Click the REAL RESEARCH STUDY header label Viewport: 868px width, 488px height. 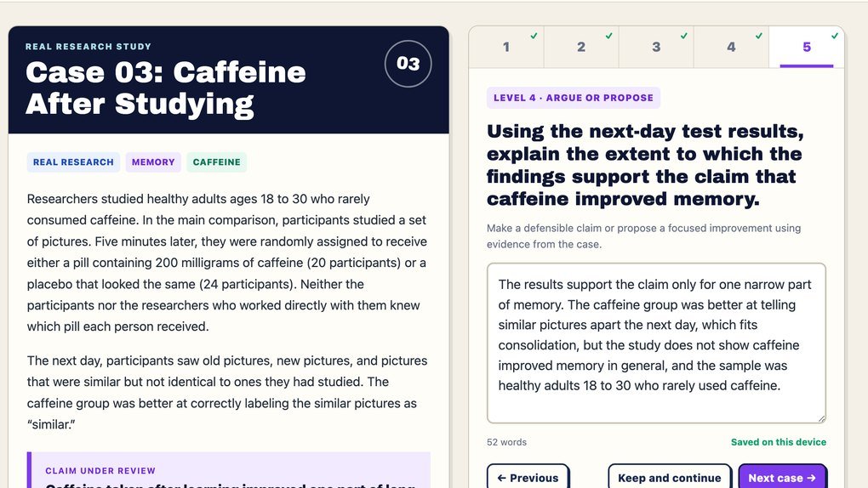coord(88,47)
